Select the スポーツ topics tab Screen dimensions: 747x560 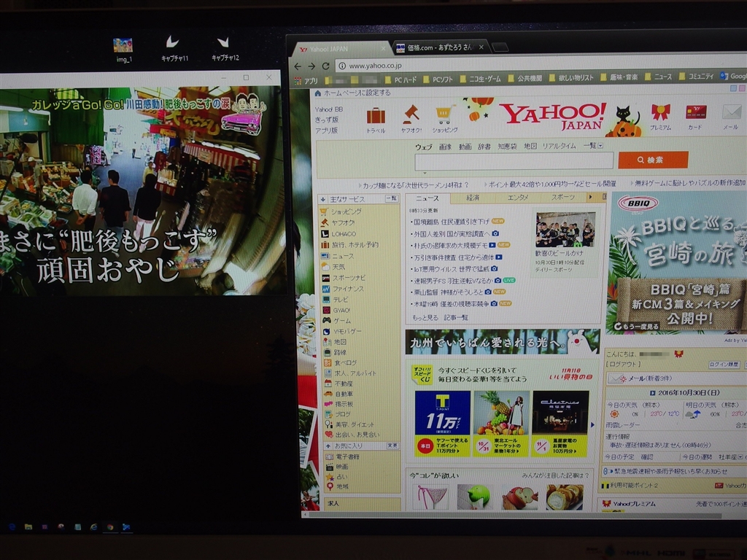(562, 197)
